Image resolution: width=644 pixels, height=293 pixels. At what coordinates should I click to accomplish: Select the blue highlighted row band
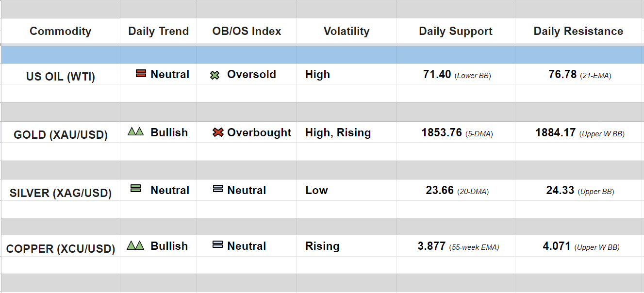pos(322,55)
